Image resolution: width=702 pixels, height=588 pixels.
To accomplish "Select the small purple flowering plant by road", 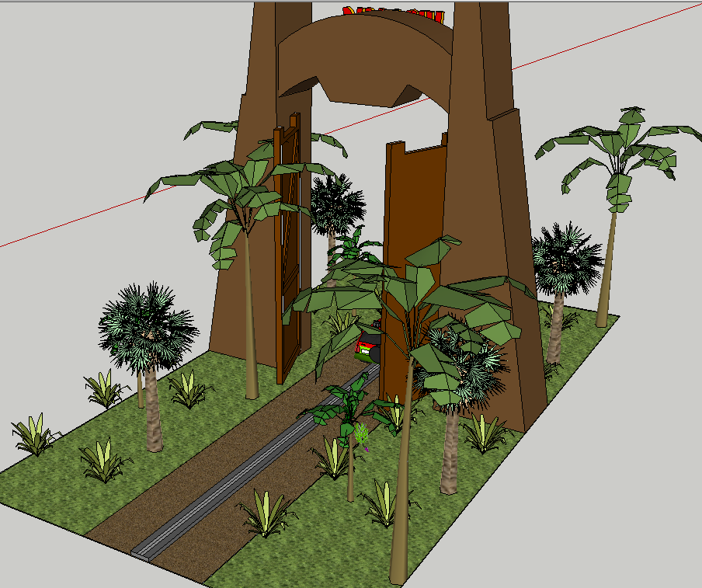I will (362, 436).
